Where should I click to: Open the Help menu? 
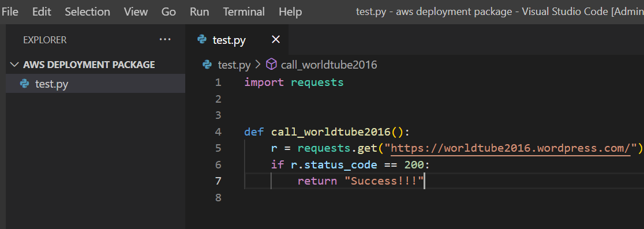point(290,12)
